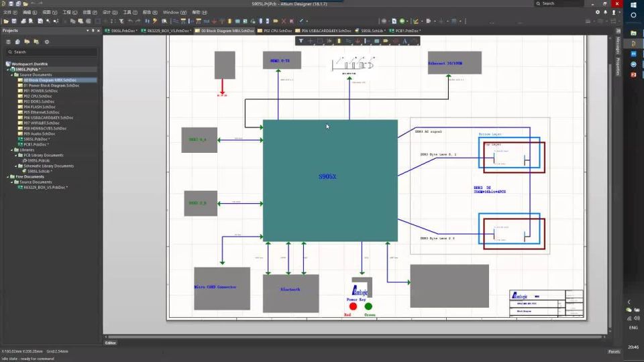The image size is (644, 362).
Task: Close the Projects panel
Action: [x=98, y=30]
